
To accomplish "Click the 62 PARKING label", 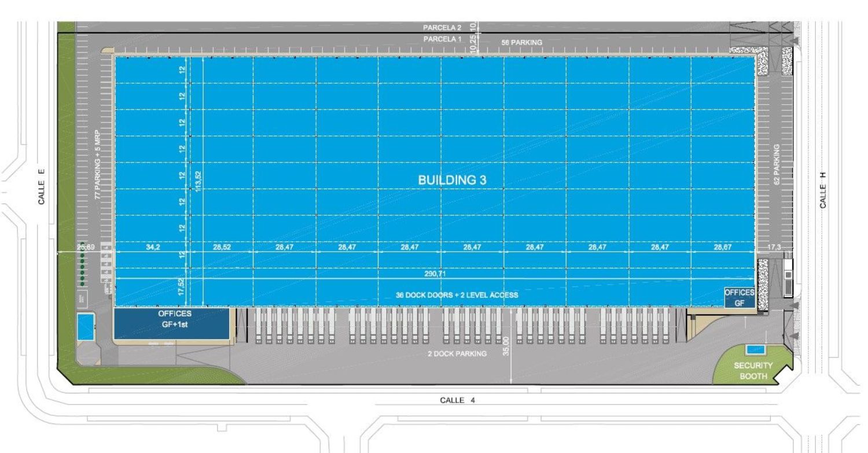I will (x=776, y=163).
